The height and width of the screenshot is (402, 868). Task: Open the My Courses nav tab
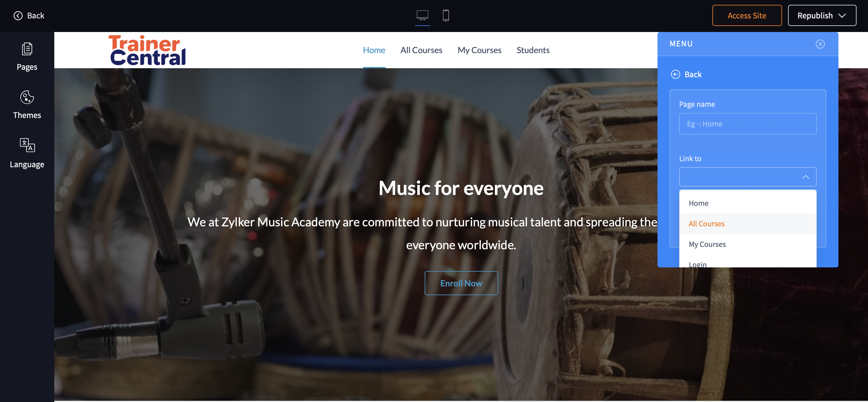coord(479,50)
